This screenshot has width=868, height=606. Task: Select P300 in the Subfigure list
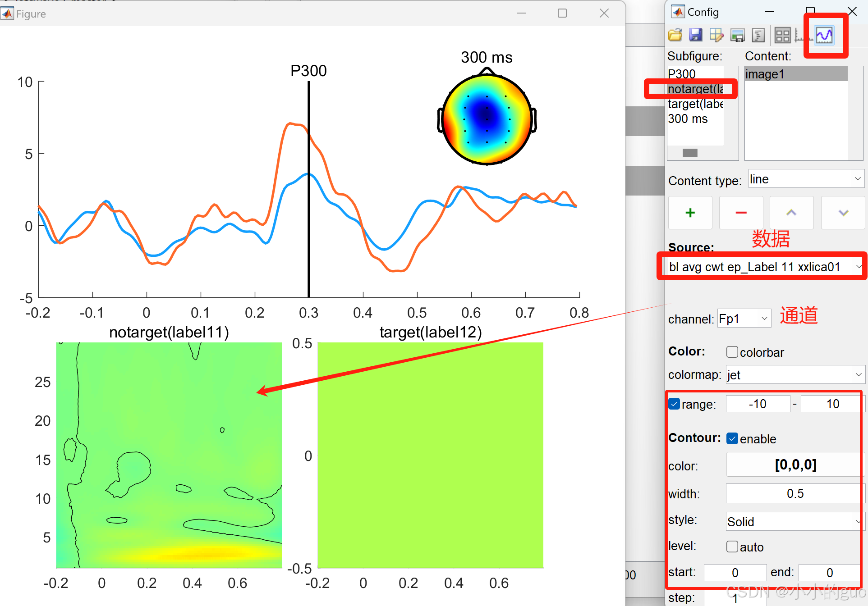(x=695, y=74)
